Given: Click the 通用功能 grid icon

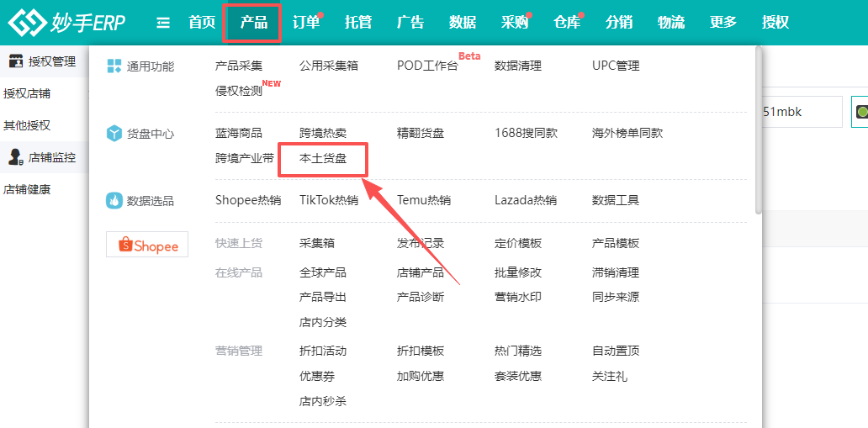Looking at the screenshot, I should tap(114, 66).
